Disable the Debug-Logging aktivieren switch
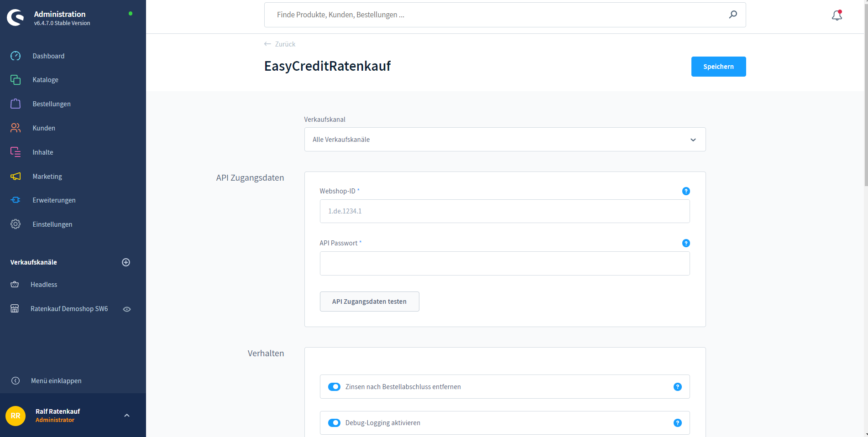This screenshot has height=437, width=868. (x=334, y=423)
